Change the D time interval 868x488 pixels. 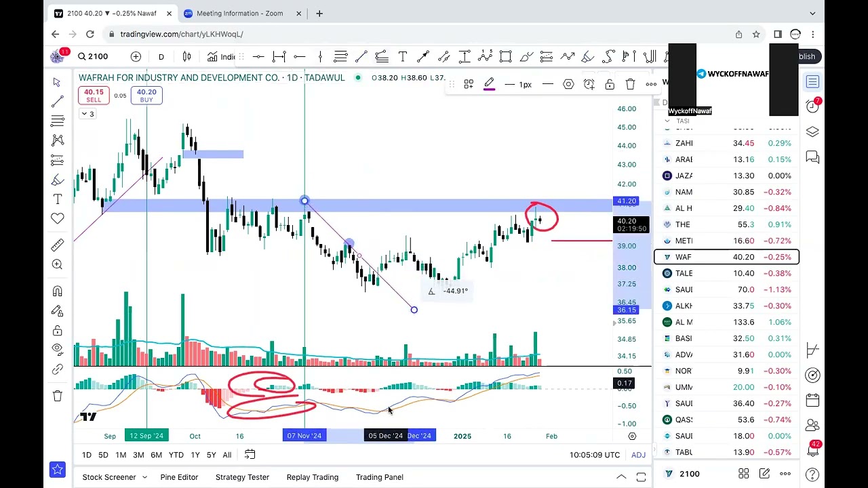(161, 56)
